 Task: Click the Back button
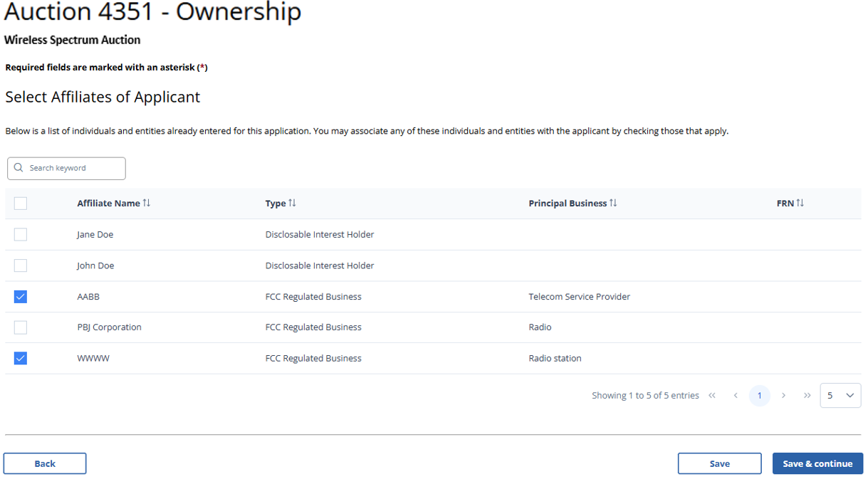coord(45,463)
